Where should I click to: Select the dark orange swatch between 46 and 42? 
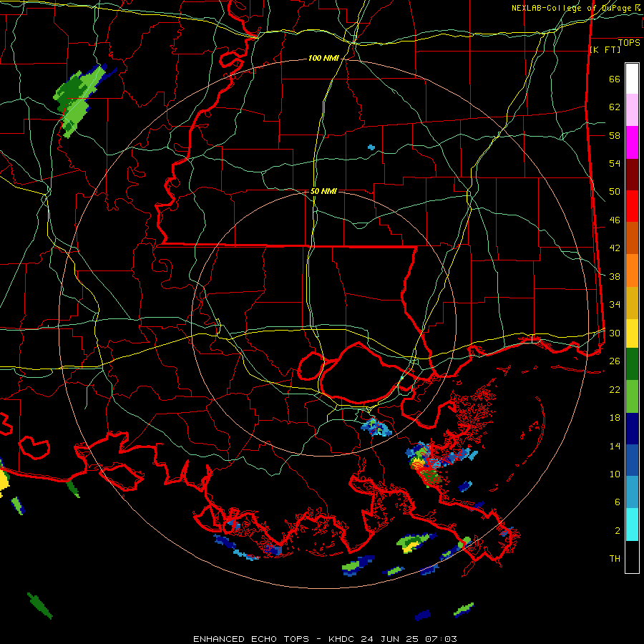tap(632, 238)
